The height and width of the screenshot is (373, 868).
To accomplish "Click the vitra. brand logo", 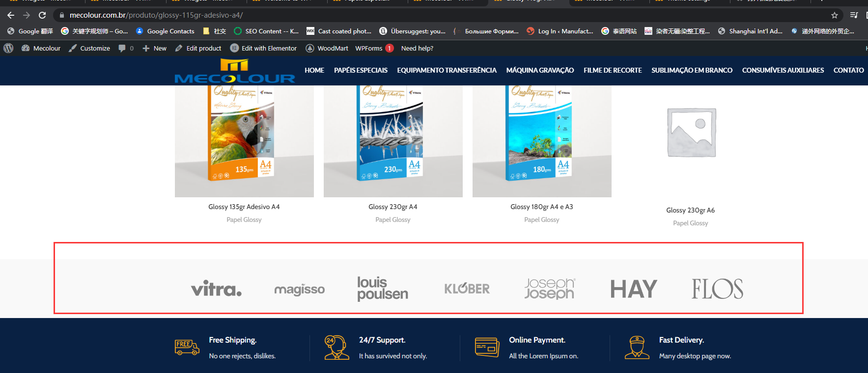I will 217,289.
